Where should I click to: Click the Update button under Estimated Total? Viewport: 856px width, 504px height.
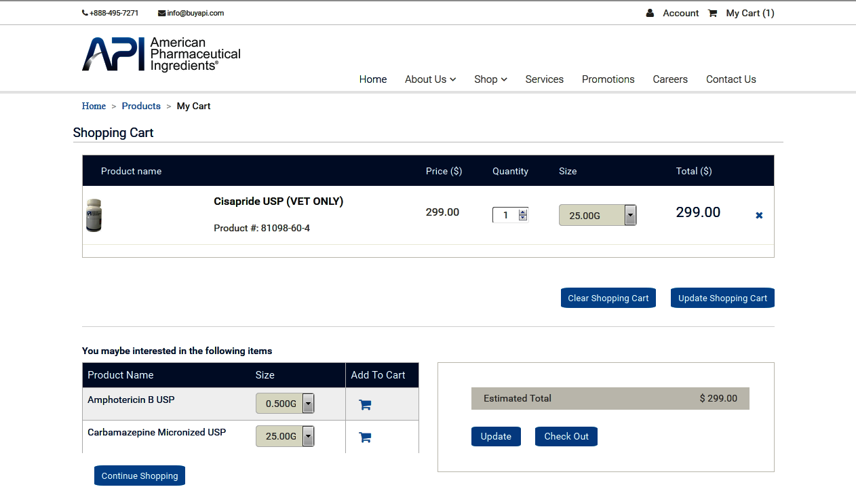pyautogui.click(x=496, y=436)
